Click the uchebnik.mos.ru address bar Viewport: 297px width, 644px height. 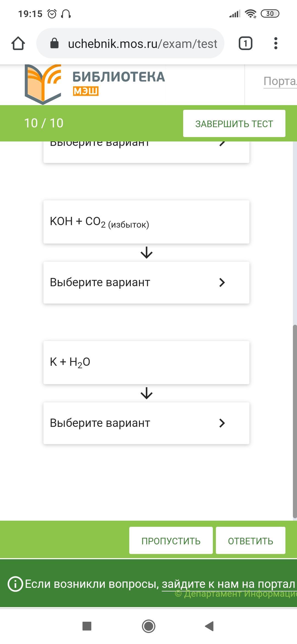tap(130, 43)
